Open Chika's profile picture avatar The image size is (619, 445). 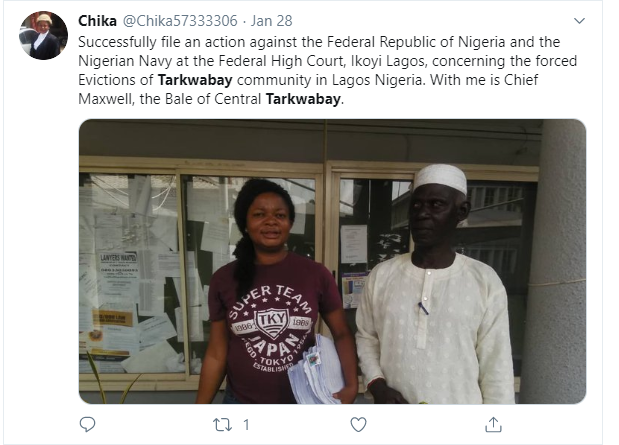[x=43, y=36]
